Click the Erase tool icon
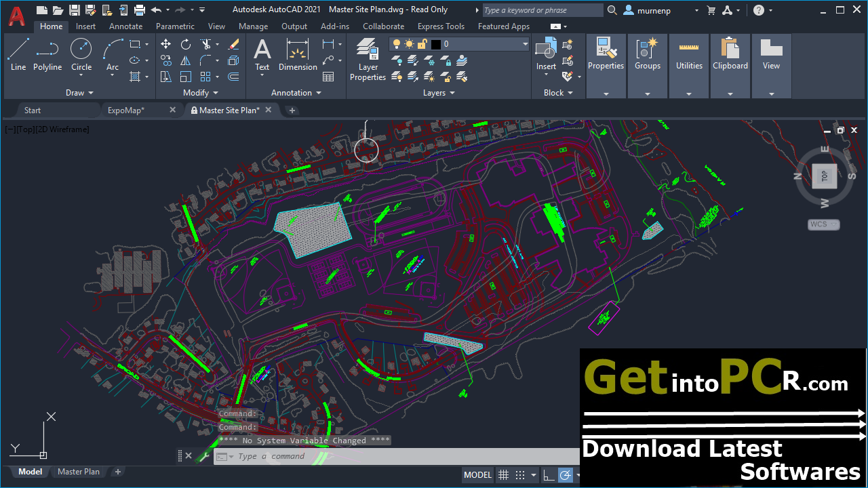The width and height of the screenshot is (868, 488). tap(234, 44)
